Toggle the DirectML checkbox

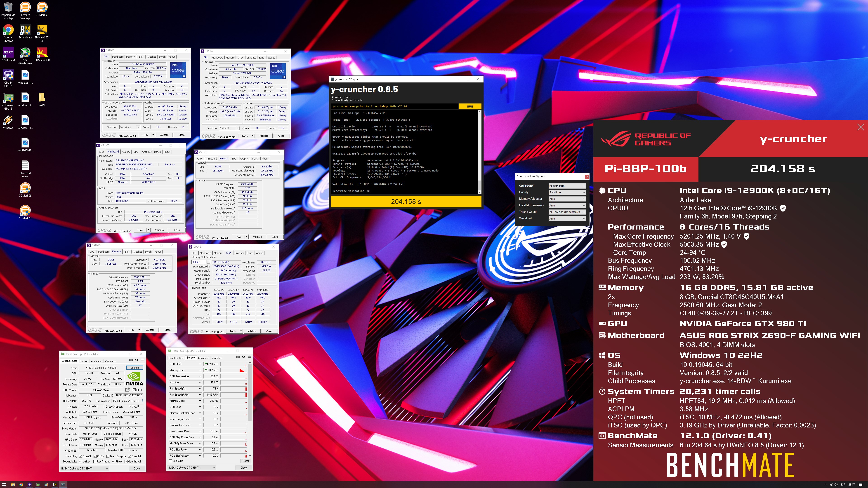129,456
